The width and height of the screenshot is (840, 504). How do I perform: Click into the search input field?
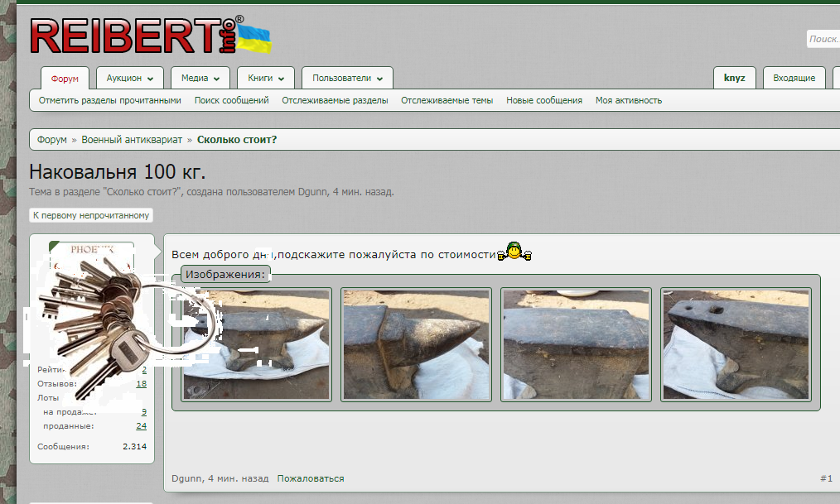823,39
